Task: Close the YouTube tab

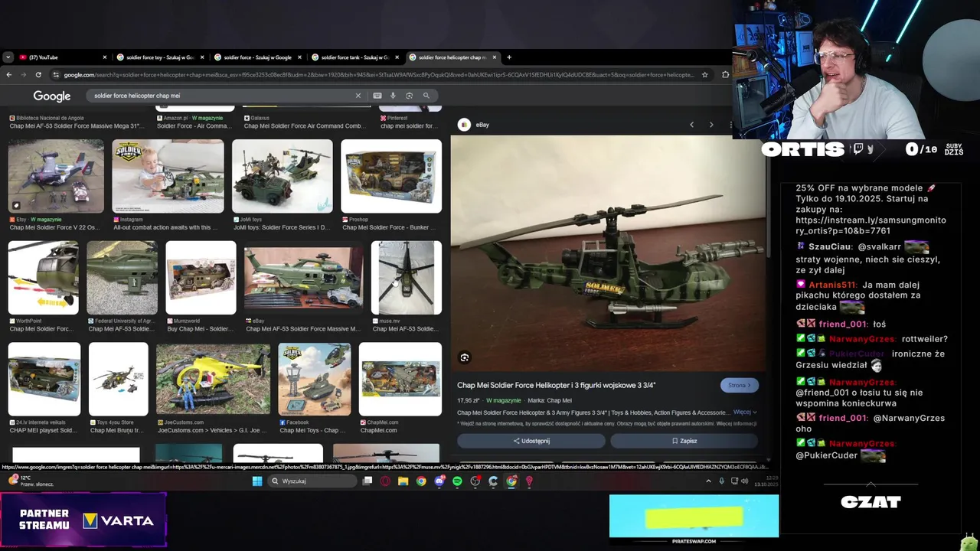Action: coord(105,57)
